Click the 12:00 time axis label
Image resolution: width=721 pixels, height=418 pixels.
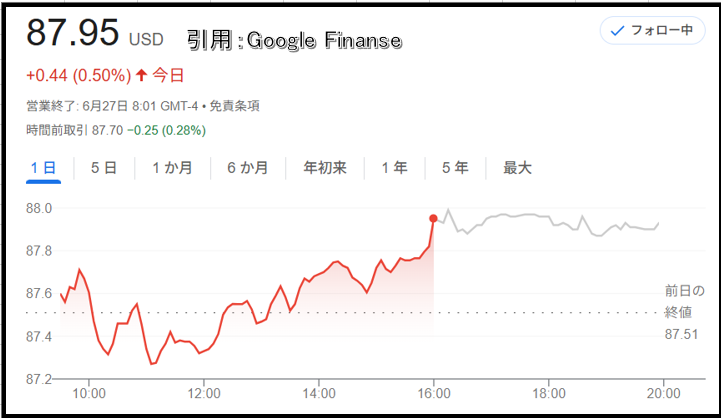point(204,394)
